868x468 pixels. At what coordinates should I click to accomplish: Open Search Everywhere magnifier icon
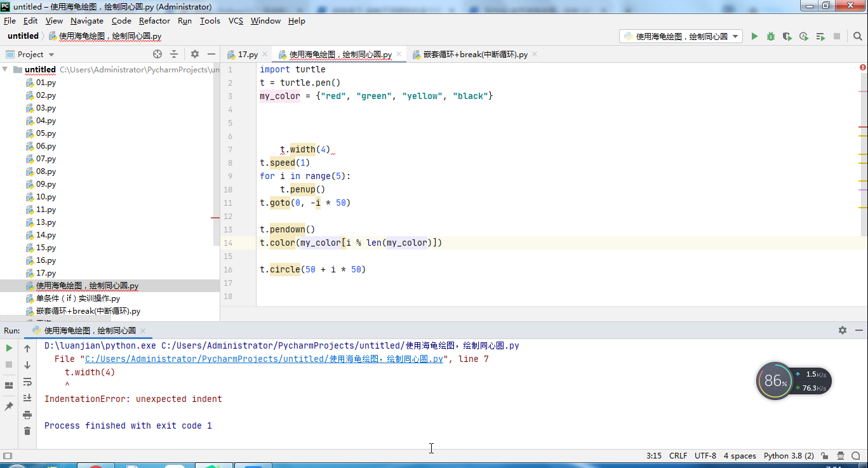point(857,37)
